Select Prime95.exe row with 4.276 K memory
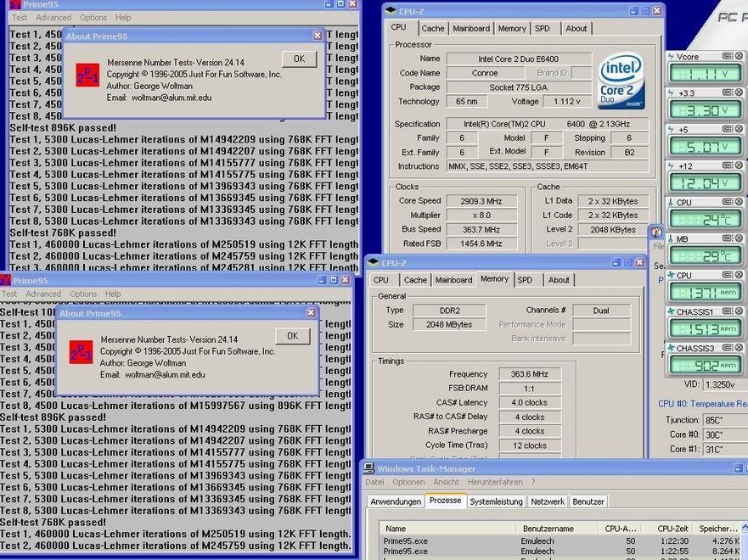The height and width of the screenshot is (560, 748). (561, 541)
